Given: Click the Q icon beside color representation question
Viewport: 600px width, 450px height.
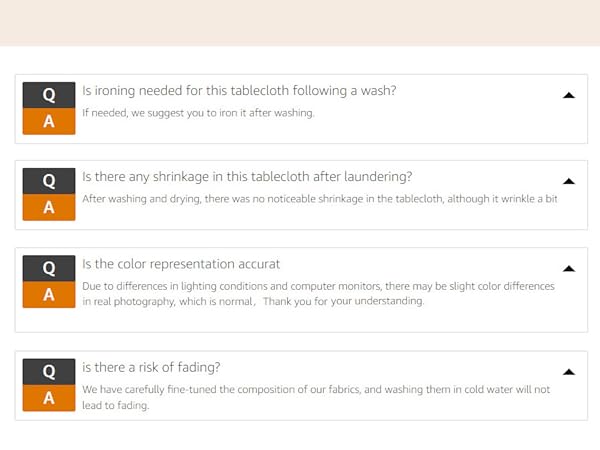Looking at the screenshot, I should [49, 268].
